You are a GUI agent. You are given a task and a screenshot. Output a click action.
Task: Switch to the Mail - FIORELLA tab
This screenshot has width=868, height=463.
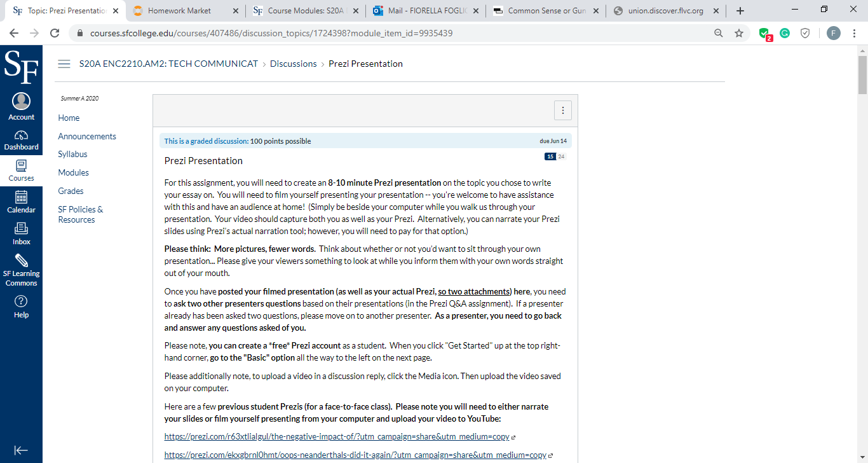426,11
